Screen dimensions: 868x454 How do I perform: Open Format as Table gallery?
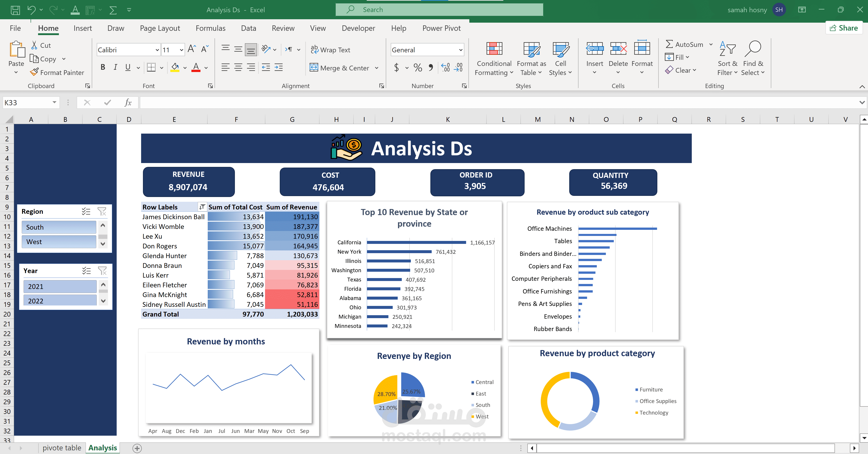[531, 59]
